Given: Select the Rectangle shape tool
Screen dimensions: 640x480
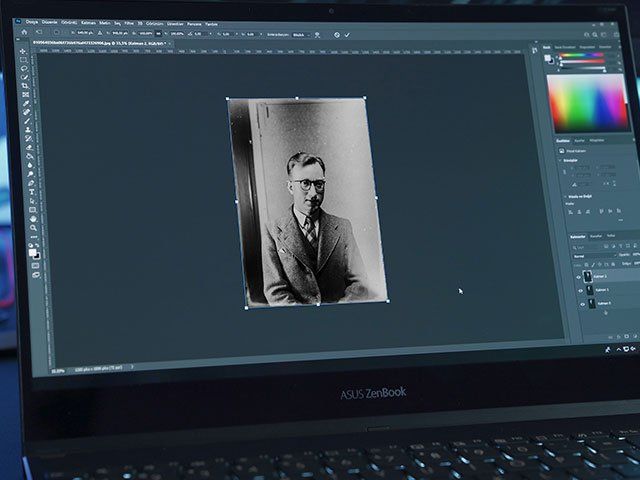Looking at the screenshot, I should tap(33, 210).
